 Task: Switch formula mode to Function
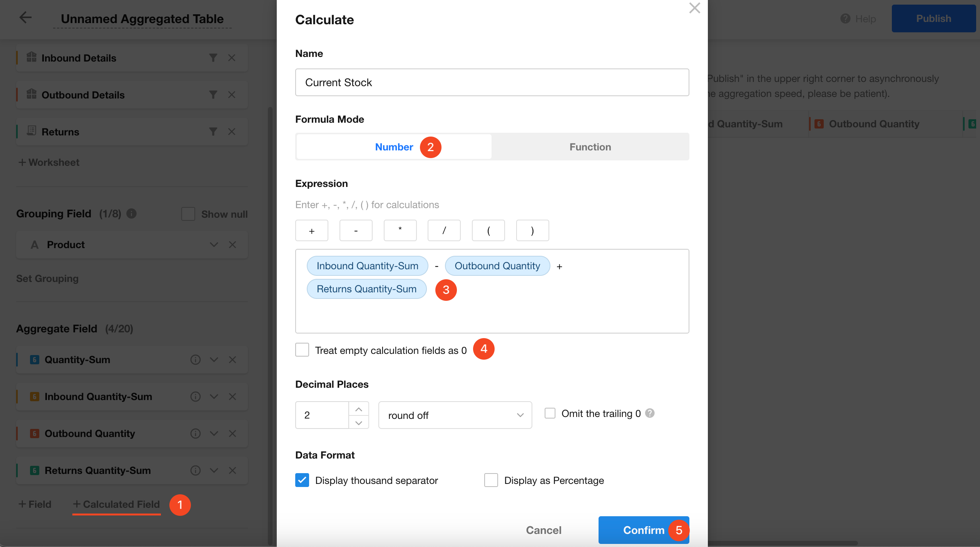coord(590,147)
